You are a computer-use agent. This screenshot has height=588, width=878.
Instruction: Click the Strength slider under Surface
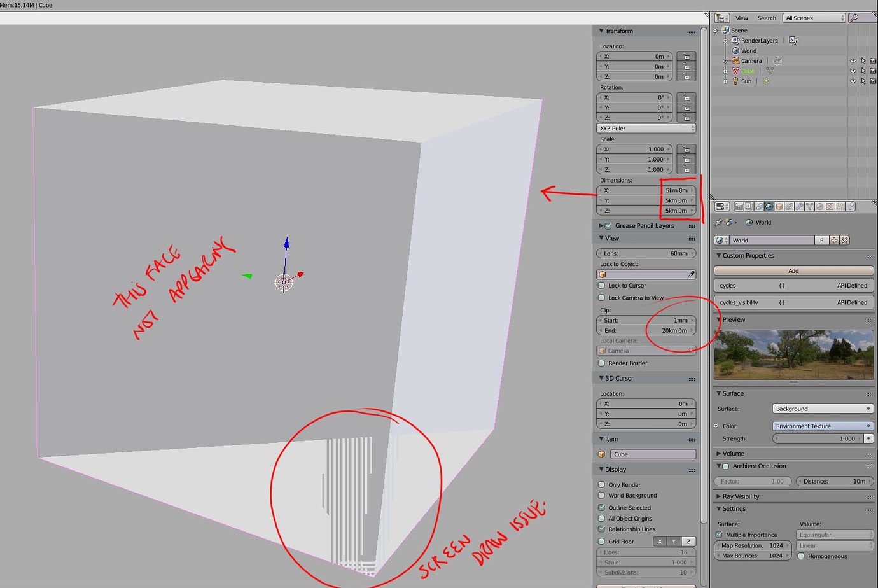[x=818, y=438]
